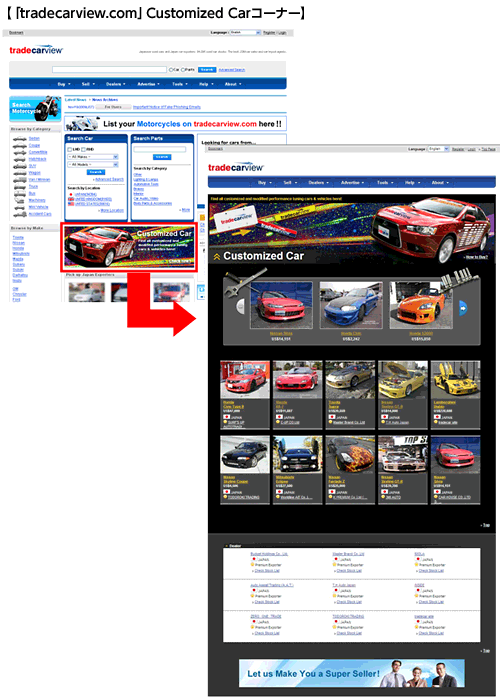Open the Important Notice of Fake Phishing Emails link
Screen dimensions: 500x700
click(167, 107)
